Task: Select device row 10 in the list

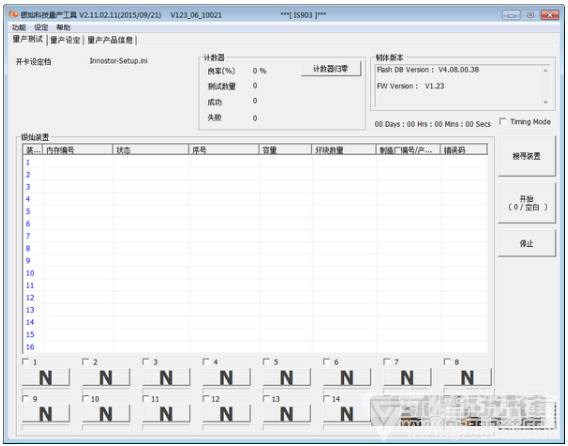Action: coord(255,273)
